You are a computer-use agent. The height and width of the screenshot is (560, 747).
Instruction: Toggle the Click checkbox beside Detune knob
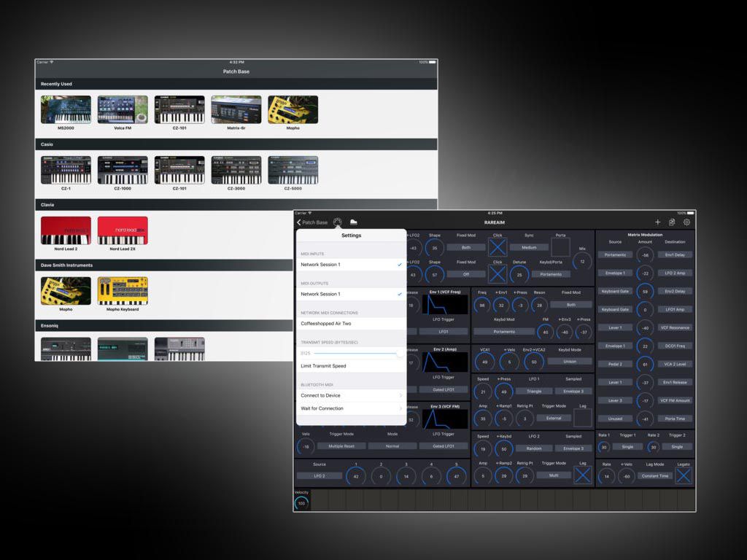(x=498, y=274)
